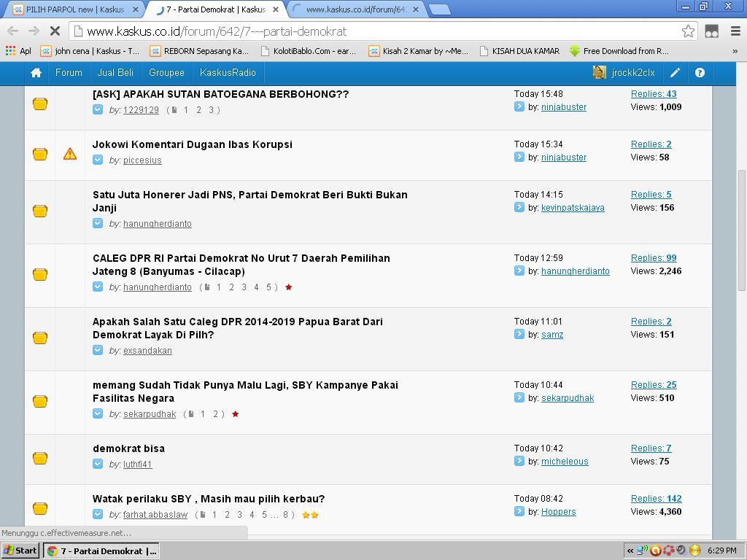Go to page 5 of CALEG DPR RI thread
Image resolution: width=747 pixels, height=560 pixels.
tap(268, 287)
